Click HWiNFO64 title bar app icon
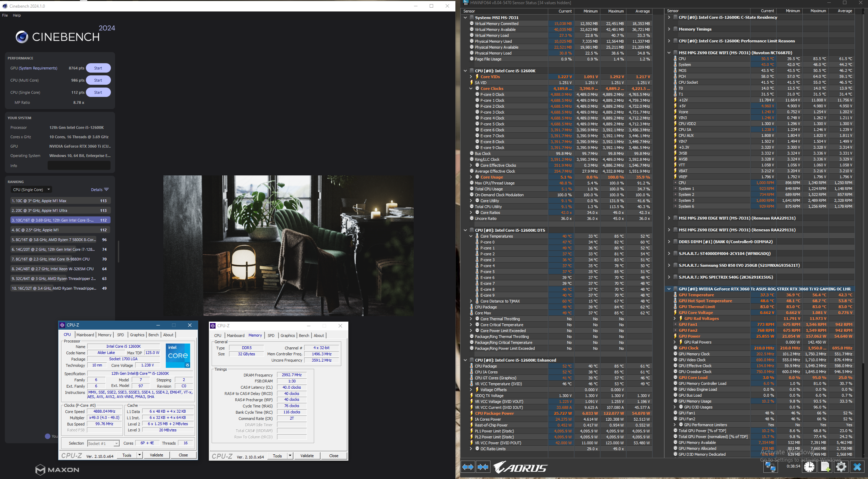Viewport: 868px width, 479px height. pyautogui.click(x=466, y=3)
